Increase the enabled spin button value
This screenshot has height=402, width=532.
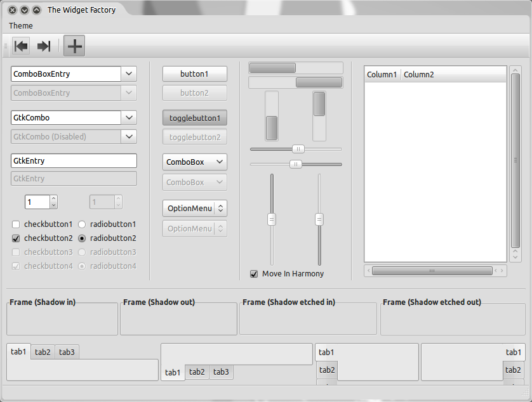pos(53,198)
